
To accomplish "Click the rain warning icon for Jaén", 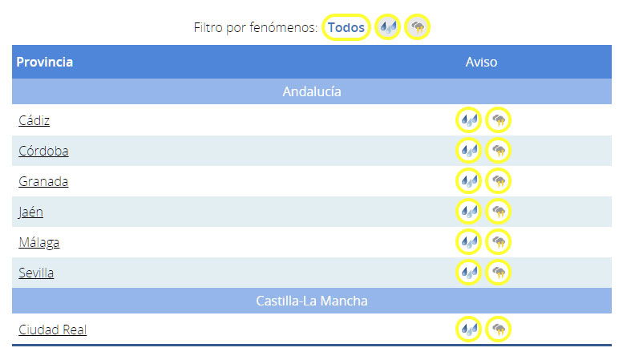I will point(469,212).
